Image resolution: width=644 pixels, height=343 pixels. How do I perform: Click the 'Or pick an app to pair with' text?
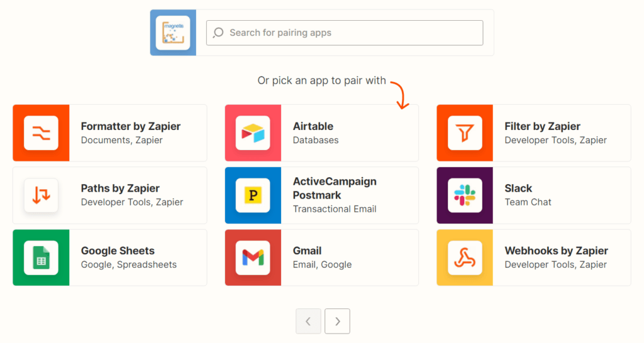click(321, 80)
